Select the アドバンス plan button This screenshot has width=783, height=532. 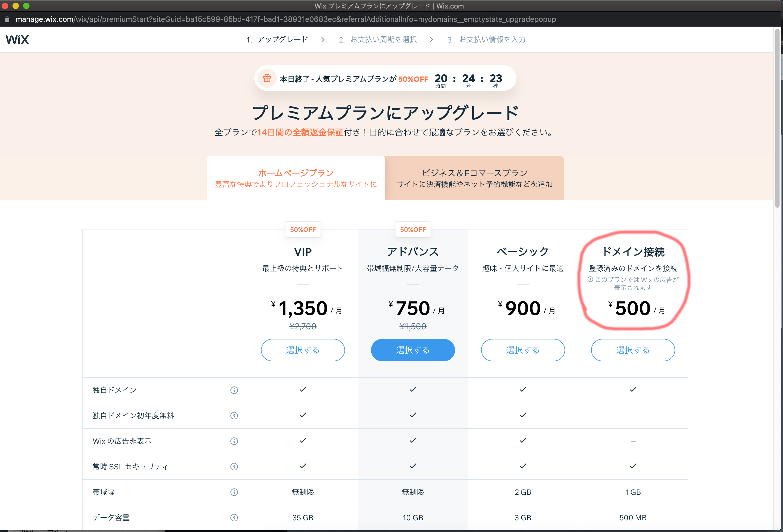pos(413,350)
